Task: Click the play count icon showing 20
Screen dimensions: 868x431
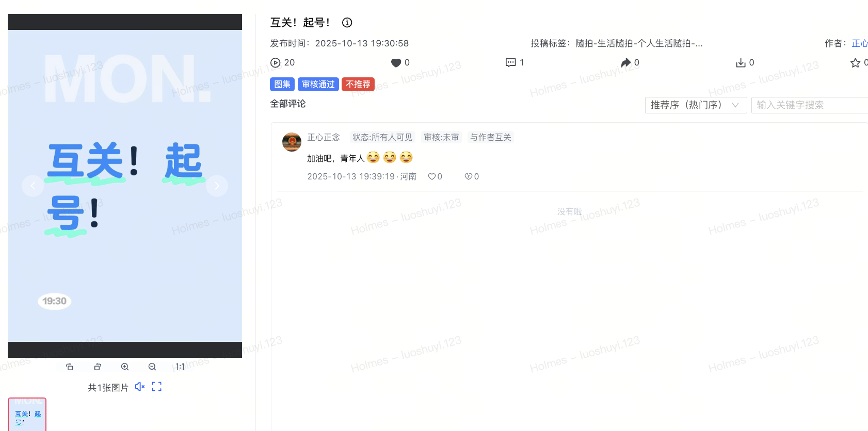Action: coord(276,62)
